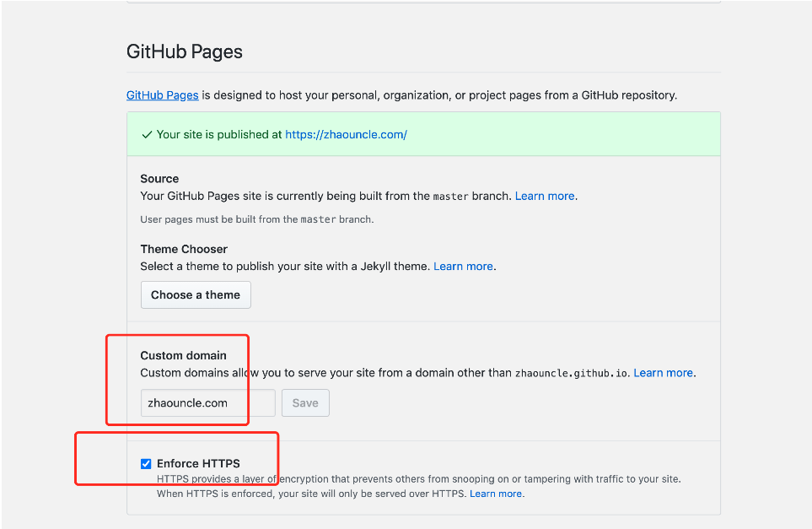Screen dimensions: 812x529
Task: Open the GitHub Pages documentation link
Action: [x=162, y=95]
